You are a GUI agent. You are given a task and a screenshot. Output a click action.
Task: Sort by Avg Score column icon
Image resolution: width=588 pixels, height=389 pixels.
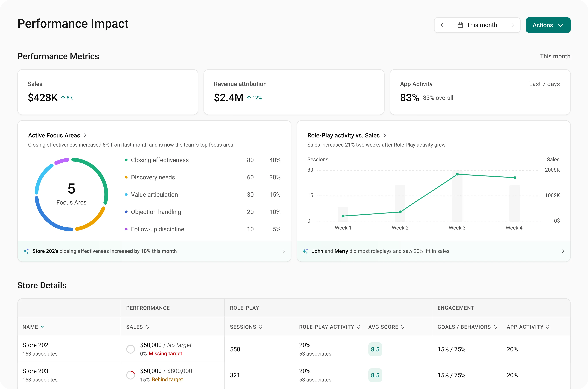pos(402,327)
